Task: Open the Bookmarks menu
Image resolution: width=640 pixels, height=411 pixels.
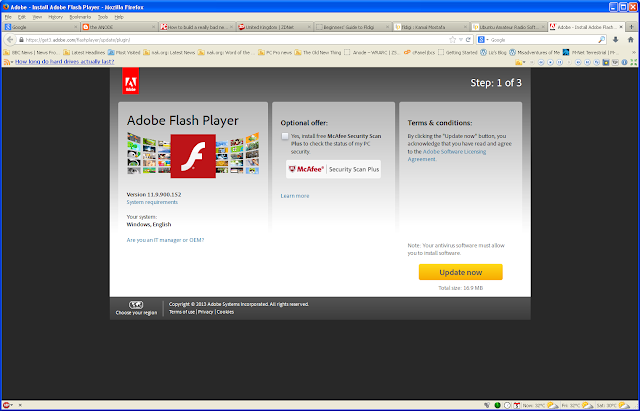Action: click(80, 17)
